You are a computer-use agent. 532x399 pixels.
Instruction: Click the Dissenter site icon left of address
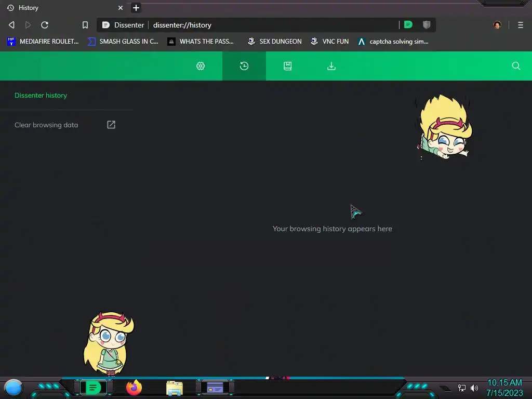(106, 25)
